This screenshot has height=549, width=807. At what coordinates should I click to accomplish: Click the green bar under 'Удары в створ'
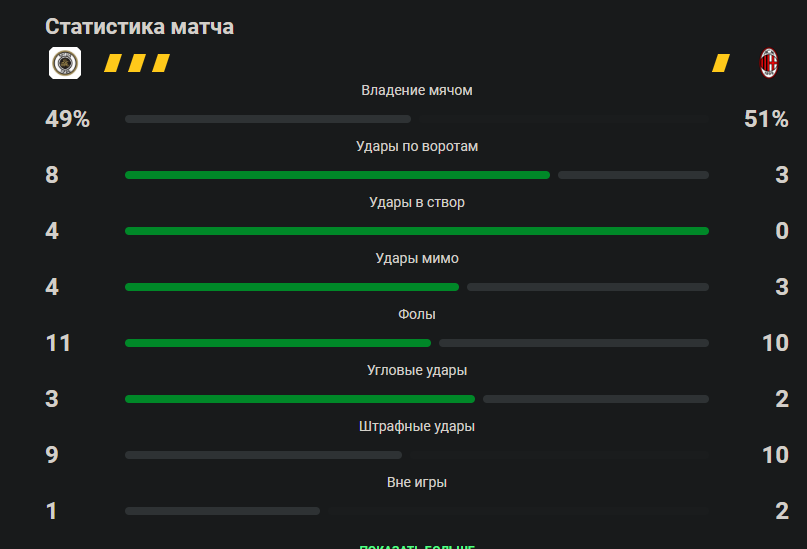coord(417,231)
